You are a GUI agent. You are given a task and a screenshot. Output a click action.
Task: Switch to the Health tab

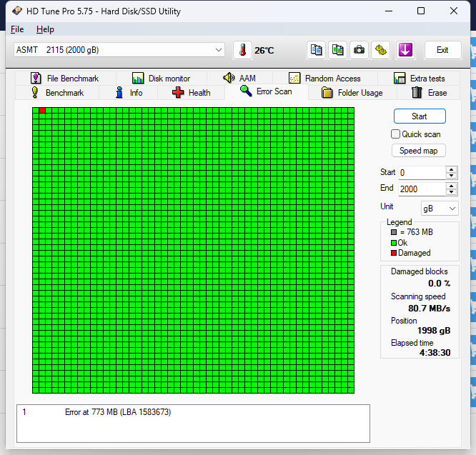[192, 93]
